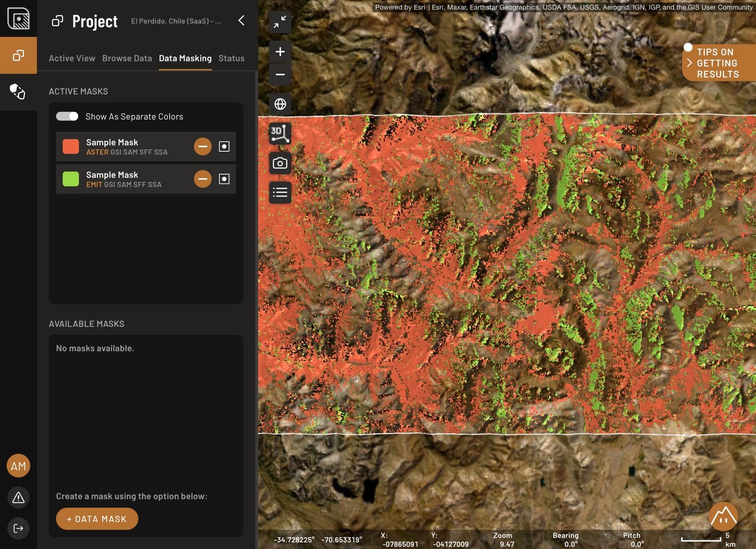Click the logout icon
Viewport: 756px width, 549px height.
tap(18, 529)
